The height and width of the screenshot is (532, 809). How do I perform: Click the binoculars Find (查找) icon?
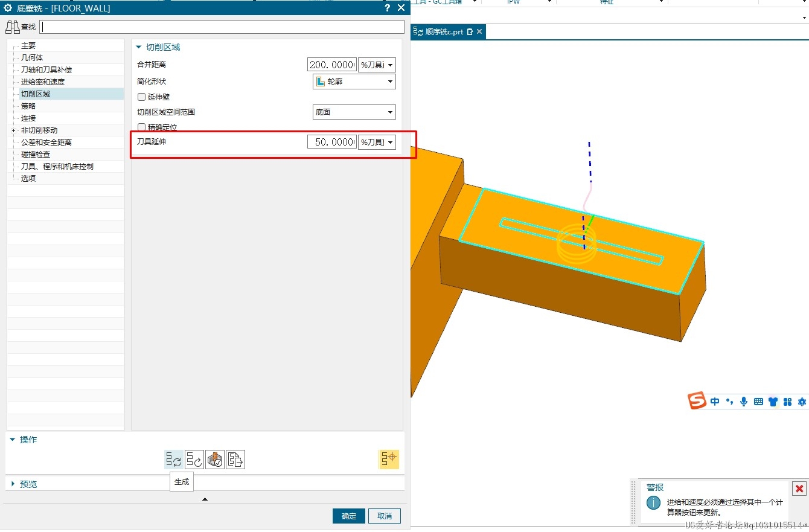13,27
